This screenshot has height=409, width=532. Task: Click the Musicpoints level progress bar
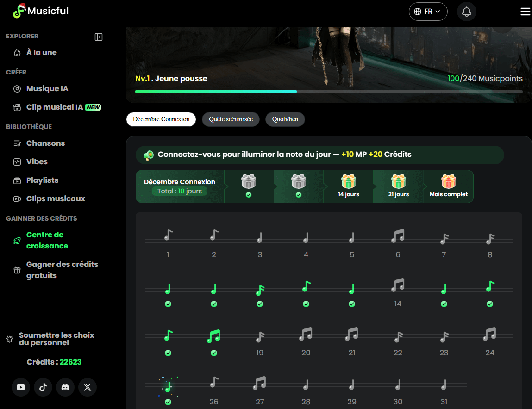coord(329,92)
